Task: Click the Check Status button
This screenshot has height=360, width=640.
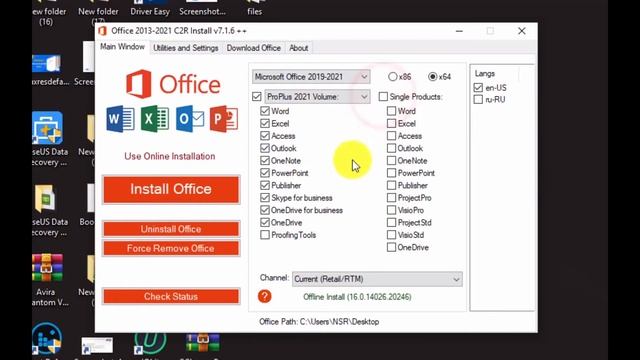Action: click(171, 296)
